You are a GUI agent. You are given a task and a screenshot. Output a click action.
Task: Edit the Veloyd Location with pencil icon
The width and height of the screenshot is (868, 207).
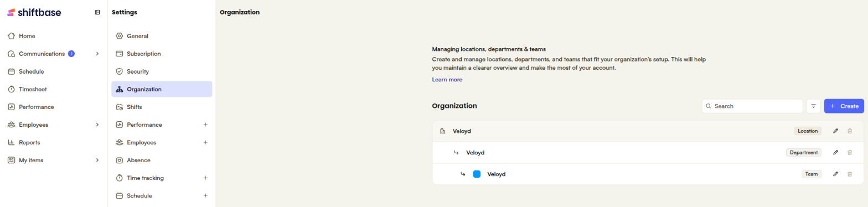(x=835, y=131)
